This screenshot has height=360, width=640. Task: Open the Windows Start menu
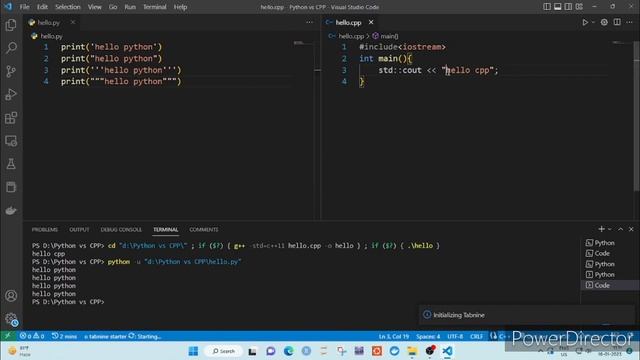coord(193,351)
